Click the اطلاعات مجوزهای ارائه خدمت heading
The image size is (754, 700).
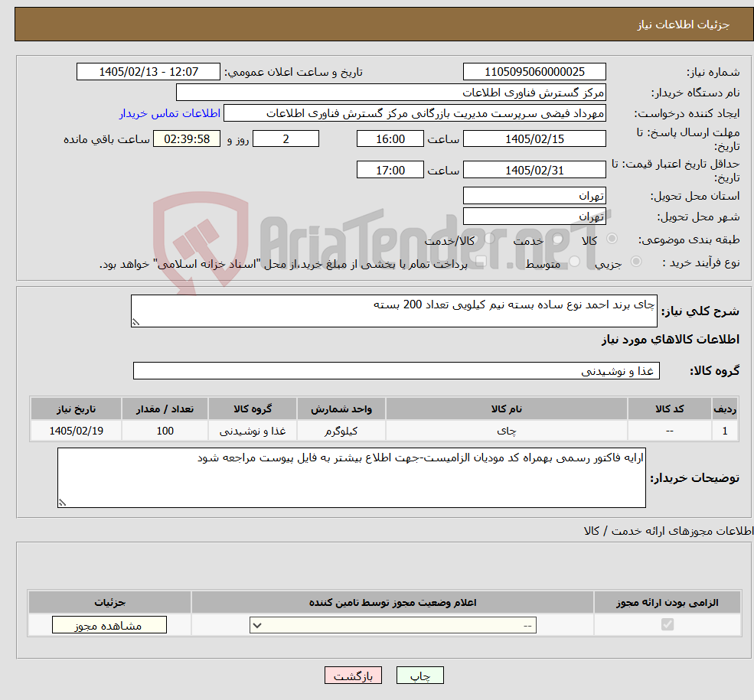point(668,531)
